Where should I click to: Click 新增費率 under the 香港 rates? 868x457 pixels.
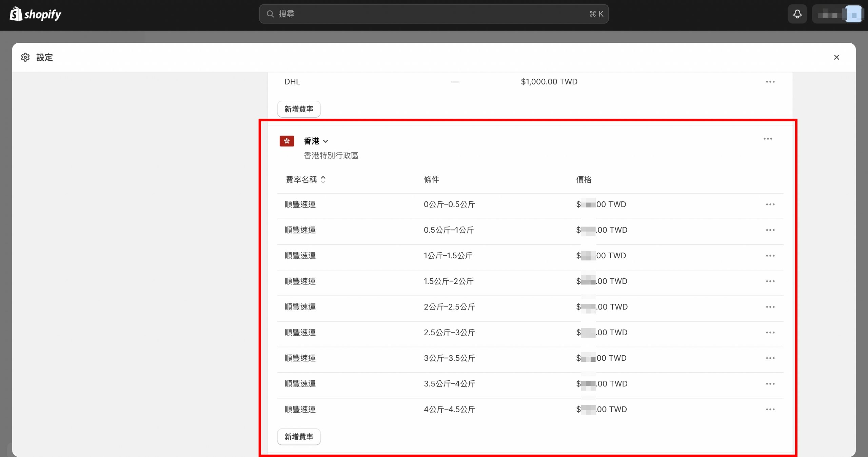point(299,437)
